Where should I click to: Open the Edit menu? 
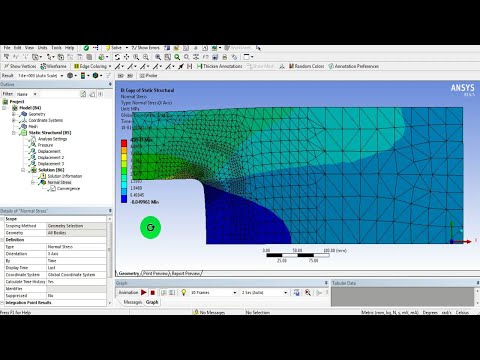[x=17, y=48]
